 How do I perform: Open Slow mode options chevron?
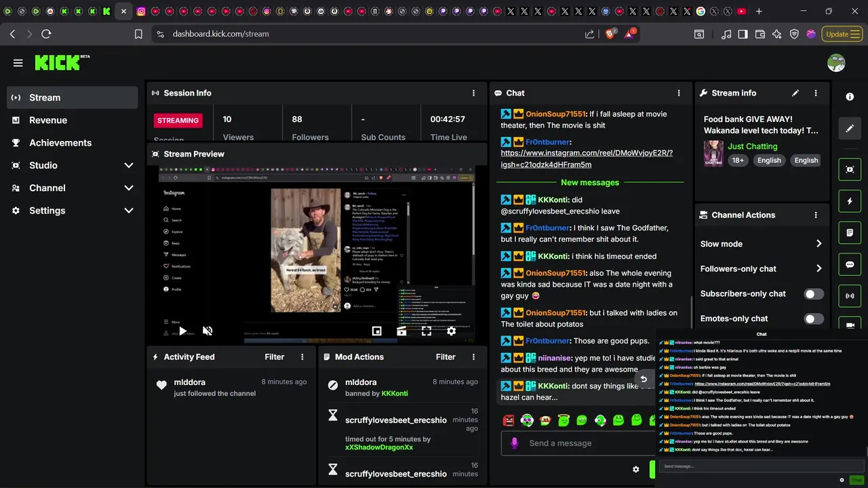[818, 244]
